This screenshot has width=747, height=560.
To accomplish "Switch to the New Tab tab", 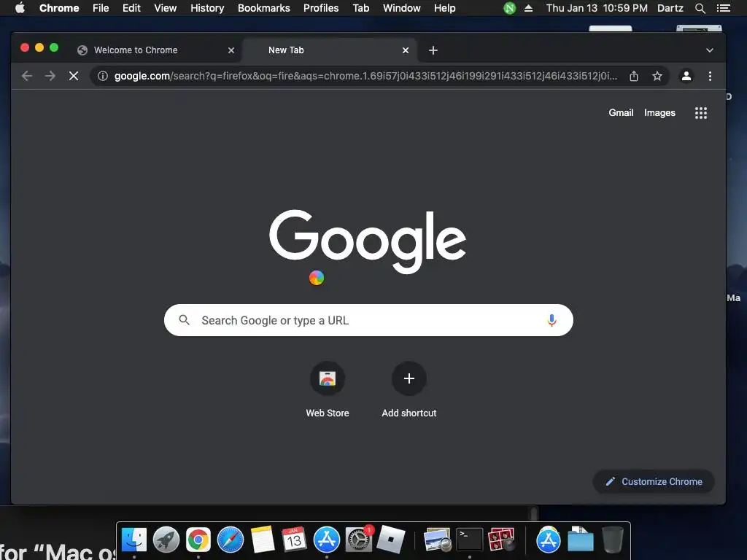I will point(330,50).
